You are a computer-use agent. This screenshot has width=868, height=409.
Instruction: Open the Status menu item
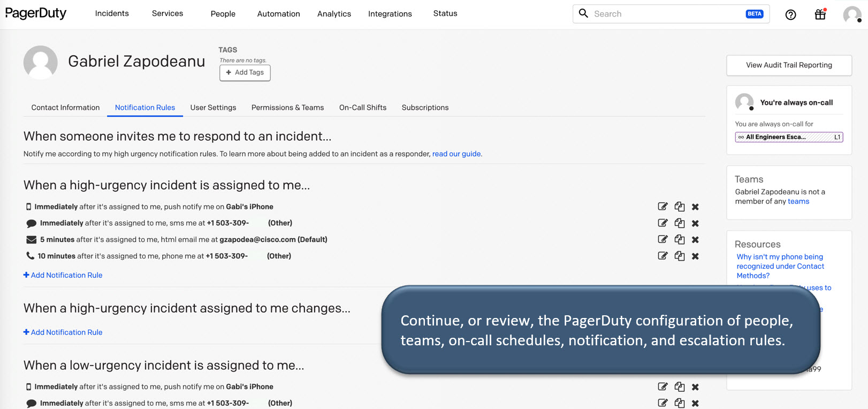click(445, 13)
